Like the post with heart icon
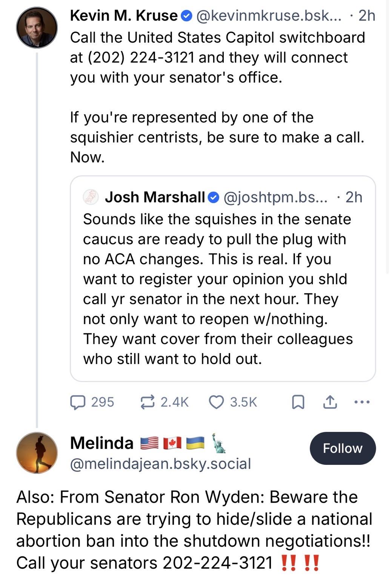392x580 pixels. [x=216, y=402]
